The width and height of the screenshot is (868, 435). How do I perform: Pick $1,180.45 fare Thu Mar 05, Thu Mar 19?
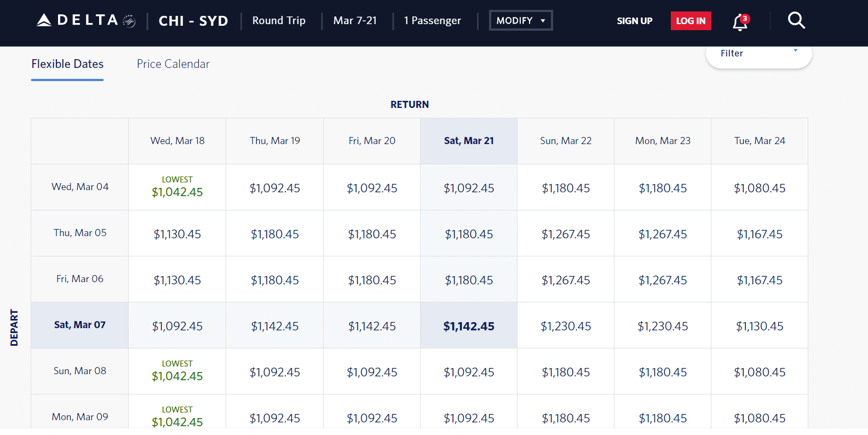click(275, 234)
